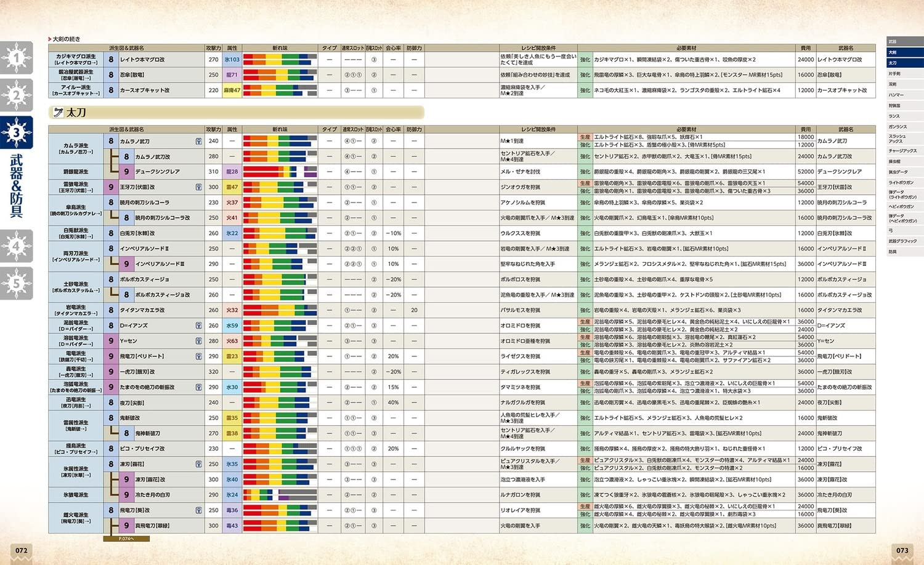Screen dimensions: 924x565
Task: Open the チャージアックス tab in the right index
Action: 905,151
